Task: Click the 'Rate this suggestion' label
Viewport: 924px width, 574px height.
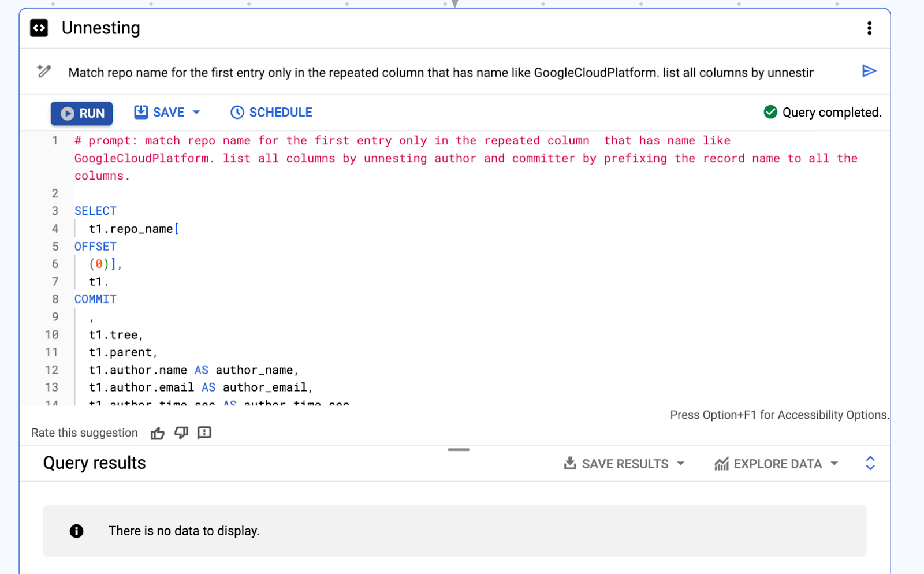Action: [x=85, y=433]
